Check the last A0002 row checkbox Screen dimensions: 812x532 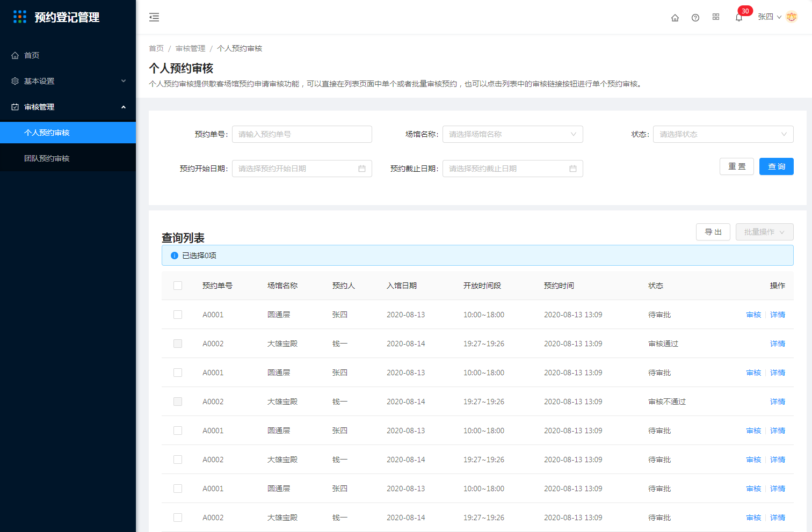(178, 518)
